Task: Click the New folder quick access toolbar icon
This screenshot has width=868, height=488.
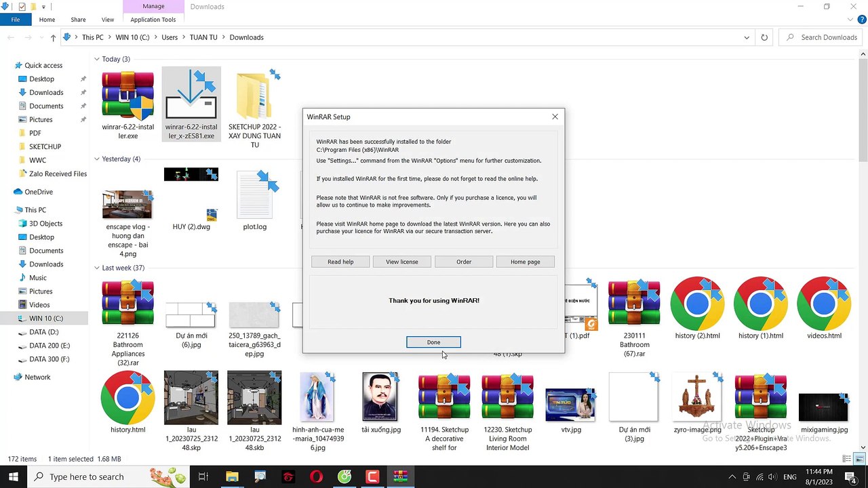Action: (x=34, y=7)
